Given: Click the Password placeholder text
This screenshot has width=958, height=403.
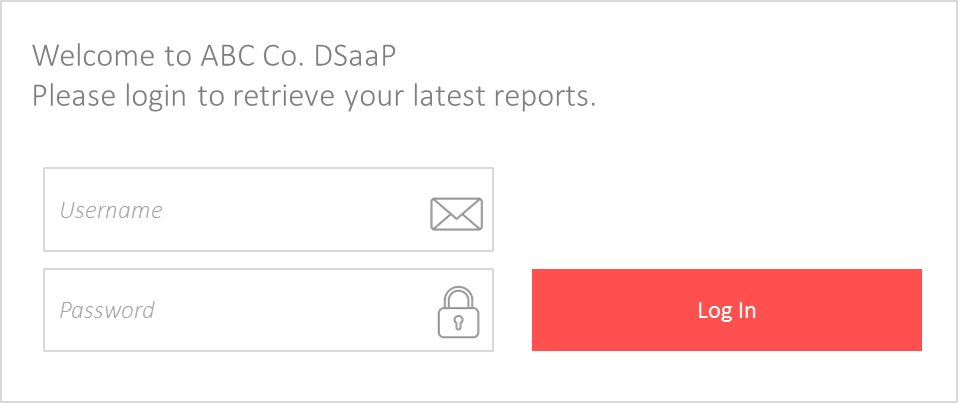Looking at the screenshot, I should coord(107,310).
